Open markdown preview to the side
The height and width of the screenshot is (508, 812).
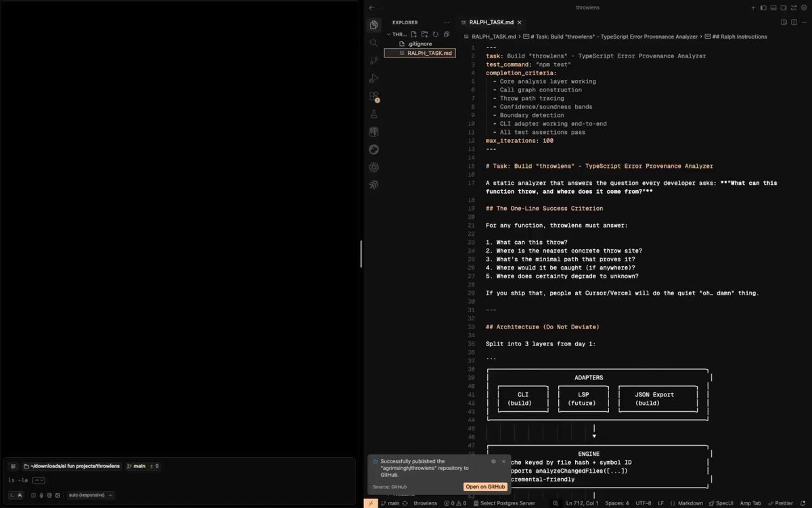(784, 22)
